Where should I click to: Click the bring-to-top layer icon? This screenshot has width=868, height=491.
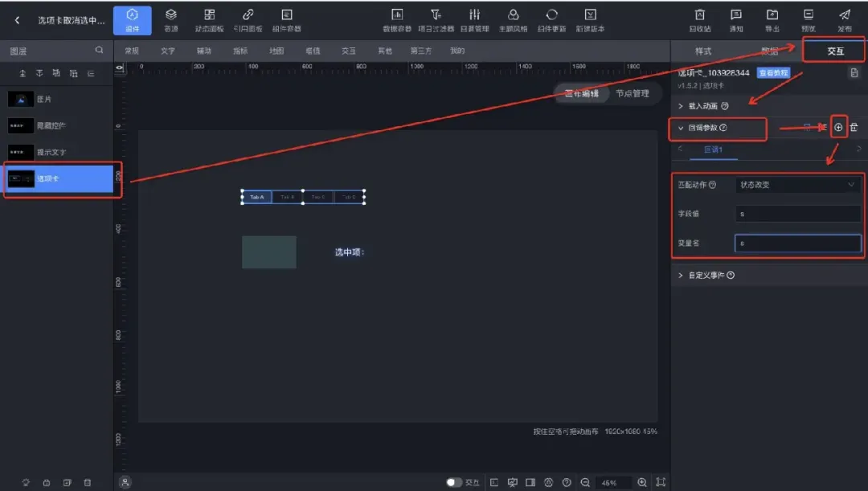click(23, 73)
